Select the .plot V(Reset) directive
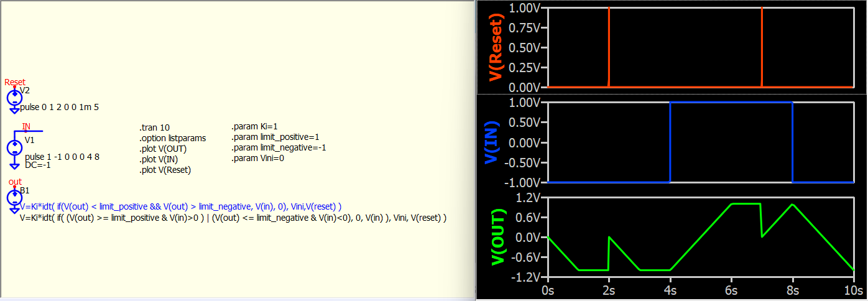868x301 pixels. pyautogui.click(x=165, y=170)
